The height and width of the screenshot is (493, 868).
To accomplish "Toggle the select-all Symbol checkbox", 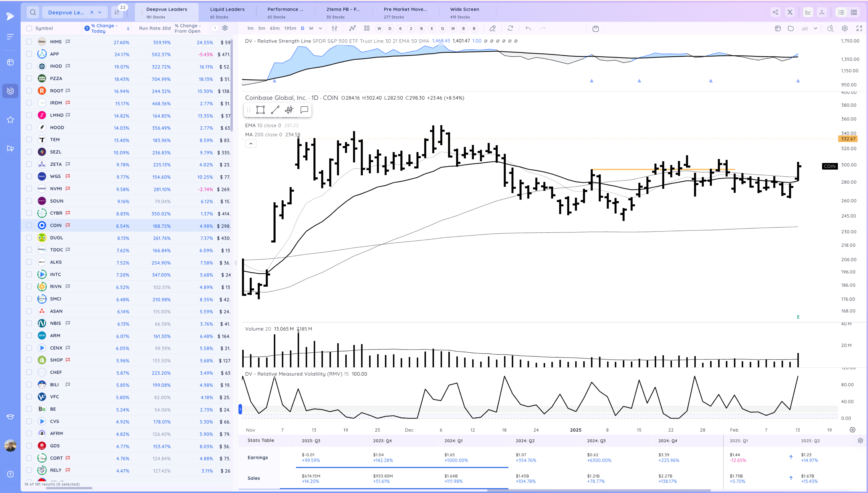I will [29, 28].
